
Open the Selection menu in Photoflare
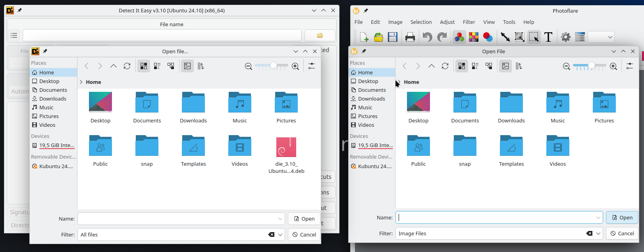(421, 22)
